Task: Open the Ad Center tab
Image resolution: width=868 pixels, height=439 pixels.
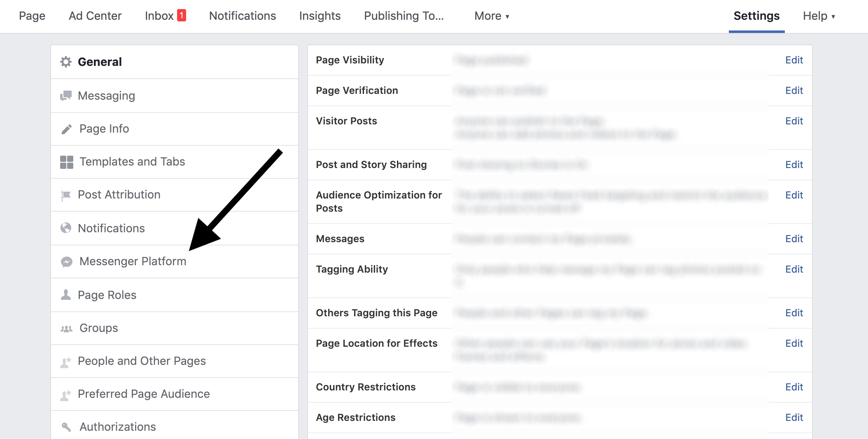Action: (x=95, y=16)
